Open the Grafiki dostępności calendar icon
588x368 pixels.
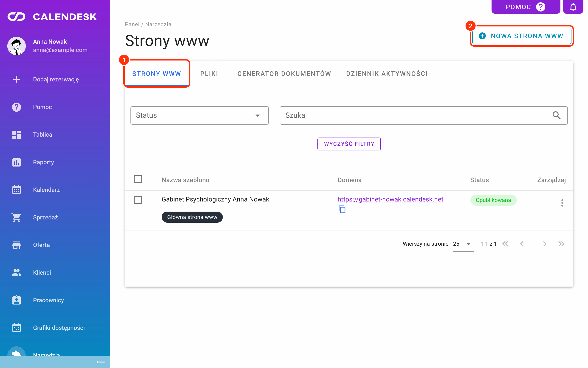pos(17,328)
